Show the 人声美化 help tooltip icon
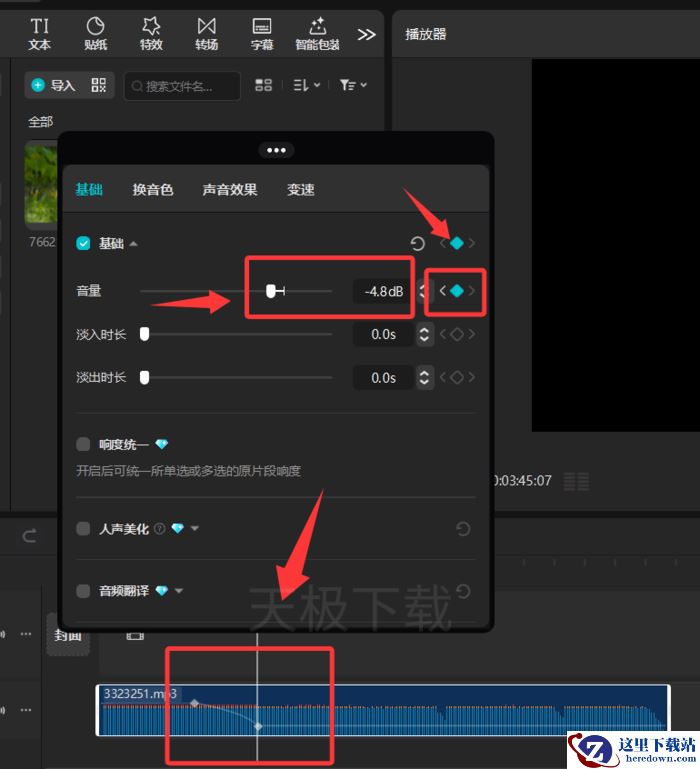Viewport: 700px width, 769px height. [x=159, y=529]
